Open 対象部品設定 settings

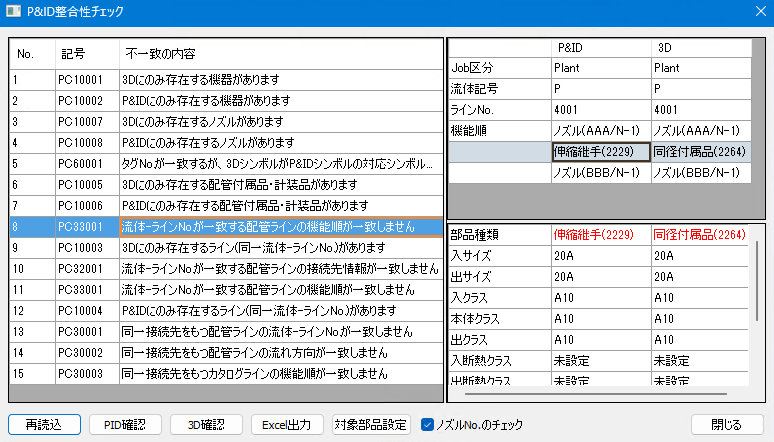[371, 424]
